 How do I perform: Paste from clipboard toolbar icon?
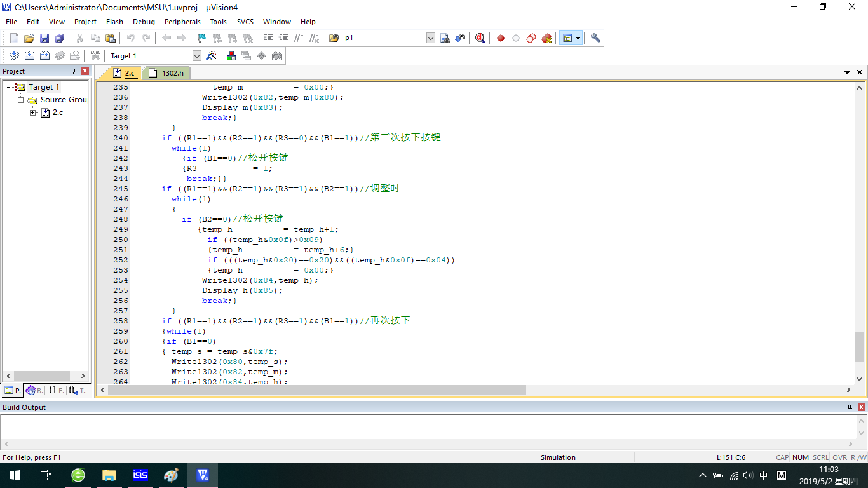pyautogui.click(x=111, y=38)
